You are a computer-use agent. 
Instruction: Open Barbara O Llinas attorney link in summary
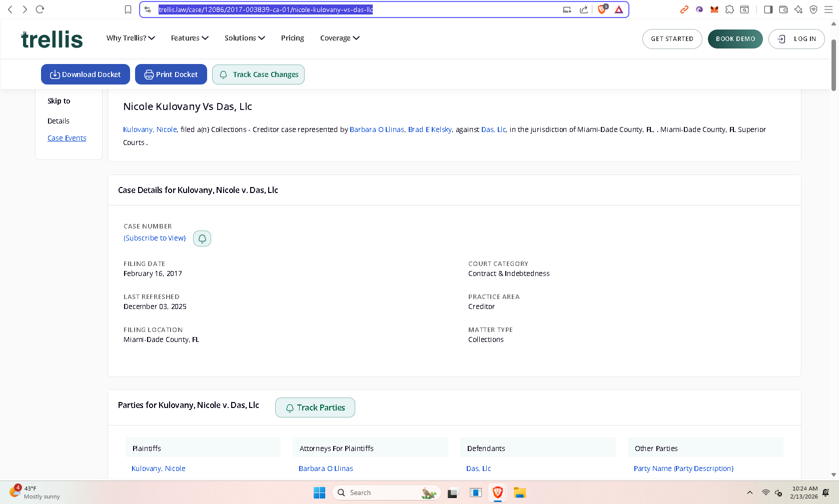point(376,129)
